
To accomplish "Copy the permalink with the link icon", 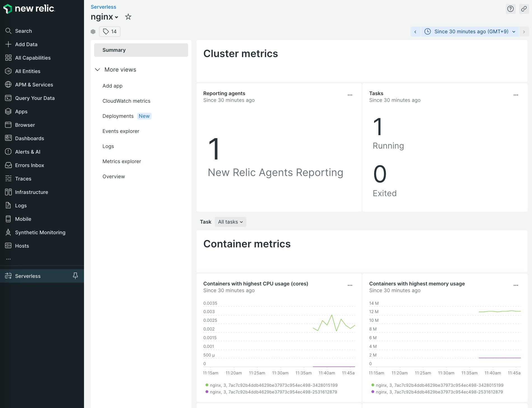I will pyautogui.click(x=524, y=9).
